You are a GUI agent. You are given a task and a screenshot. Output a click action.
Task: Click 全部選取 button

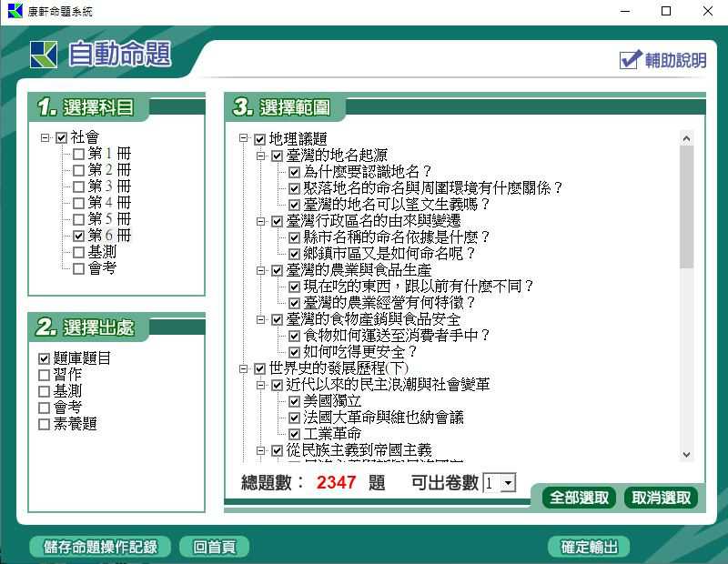click(x=579, y=498)
